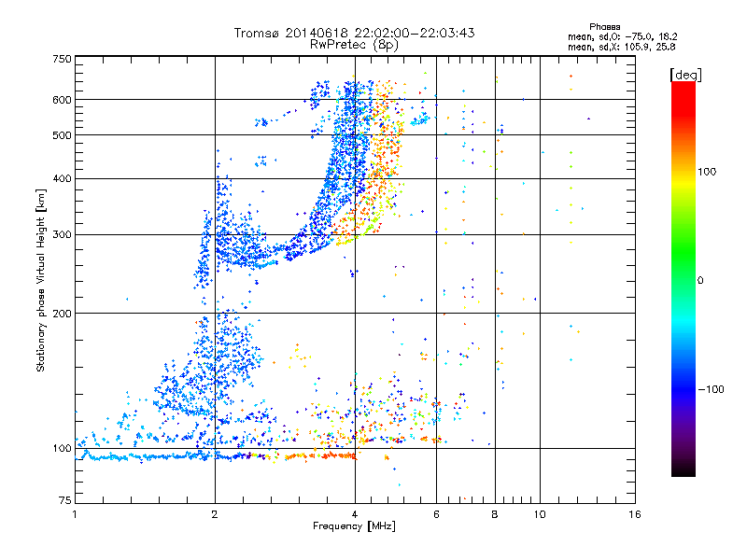Click the 'mean, sd,O: -75.0, 18.2' text
This screenshot has width=747, height=560.
(x=622, y=36)
